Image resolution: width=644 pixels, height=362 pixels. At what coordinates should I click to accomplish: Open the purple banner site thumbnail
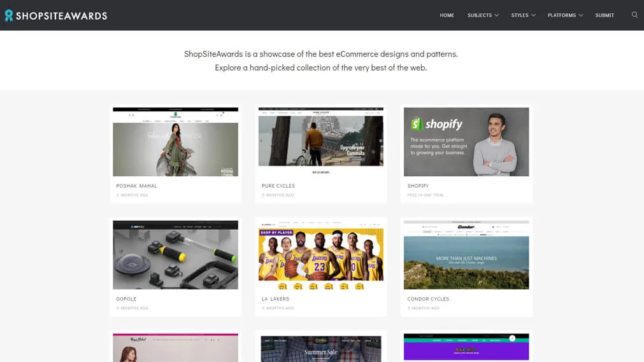coord(466,348)
